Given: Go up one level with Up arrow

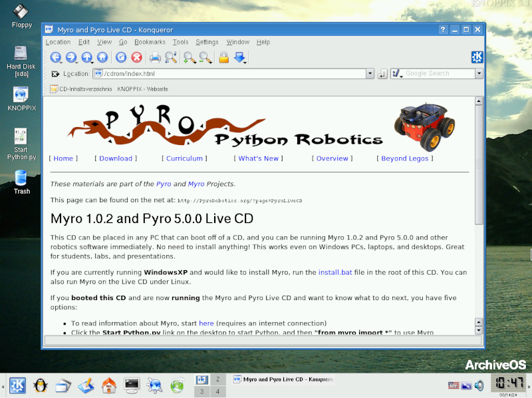Looking at the screenshot, I should click(87, 57).
